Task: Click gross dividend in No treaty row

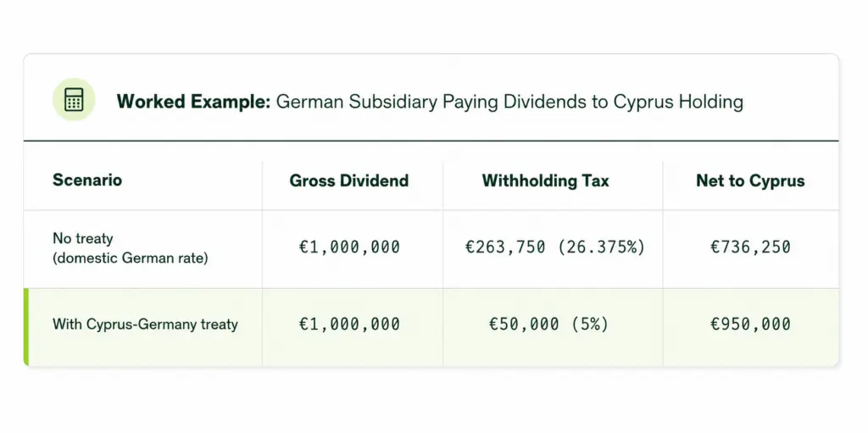Action: click(349, 247)
